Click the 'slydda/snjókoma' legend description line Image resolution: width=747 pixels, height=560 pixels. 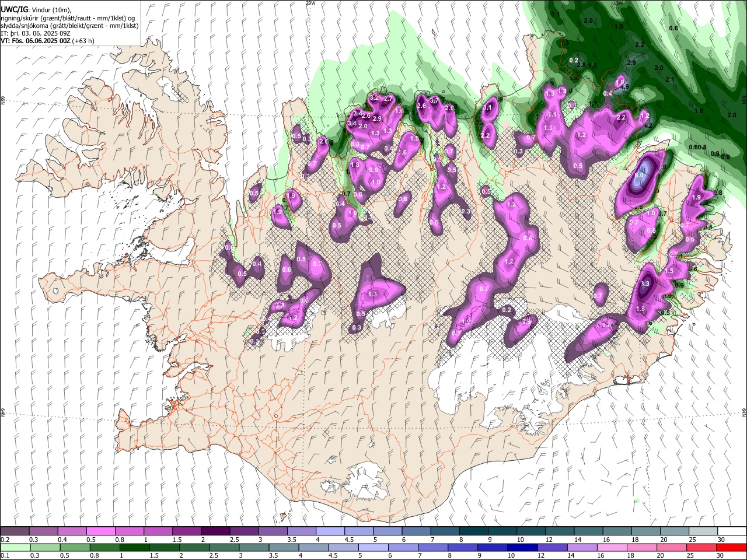tap(69, 26)
